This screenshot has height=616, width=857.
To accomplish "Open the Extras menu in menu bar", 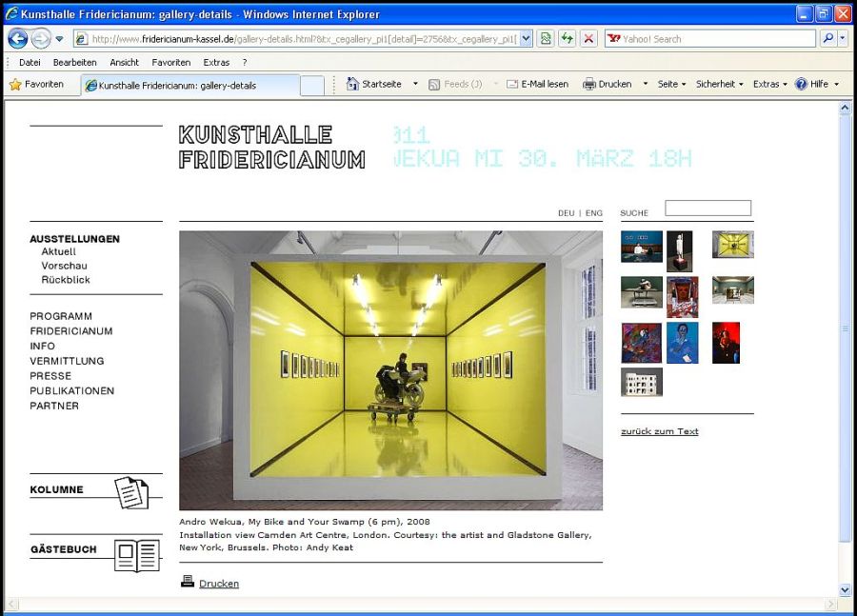I will pyautogui.click(x=216, y=62).
